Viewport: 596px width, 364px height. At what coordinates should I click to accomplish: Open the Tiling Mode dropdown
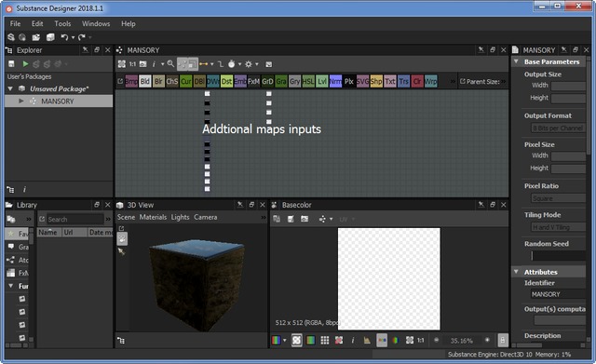click(x=559, y=227)
